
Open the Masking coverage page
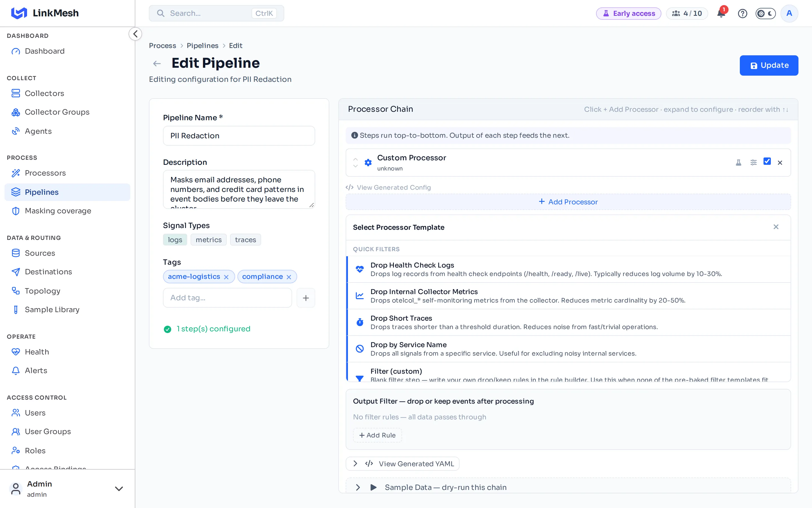[x=67, y=211]
